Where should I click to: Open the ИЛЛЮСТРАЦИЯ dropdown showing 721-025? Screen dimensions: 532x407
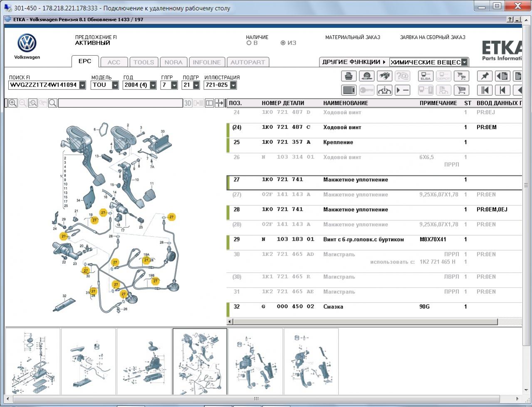[233, 85]
